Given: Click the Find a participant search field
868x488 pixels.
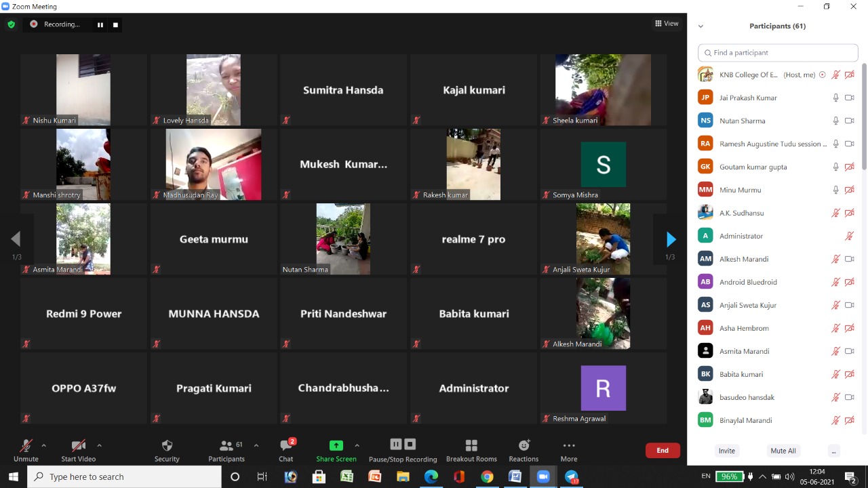Looking at the screenshot, I should [778, 52].
